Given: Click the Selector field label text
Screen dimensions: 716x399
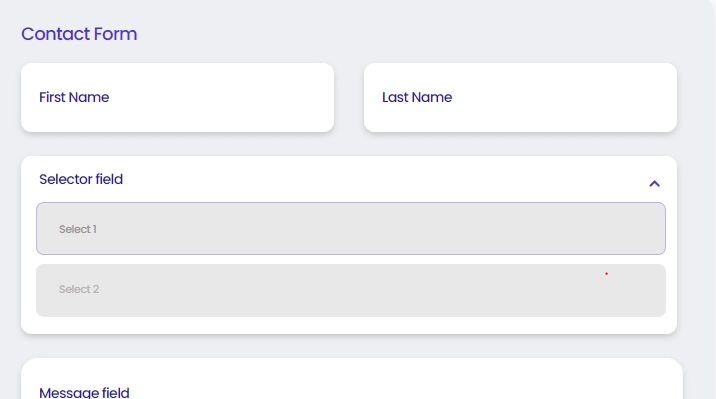Looking at the screenshot, I should tap(81, 179).
